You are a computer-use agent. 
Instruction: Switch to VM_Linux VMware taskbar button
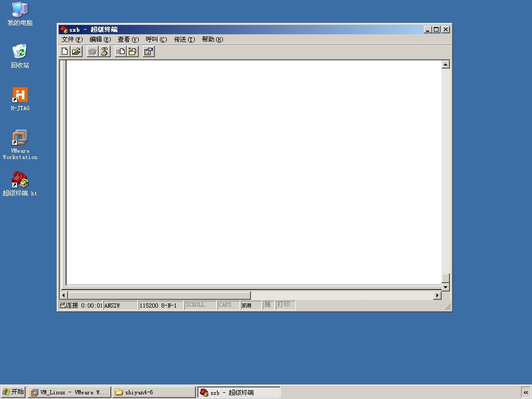point(70,392)
